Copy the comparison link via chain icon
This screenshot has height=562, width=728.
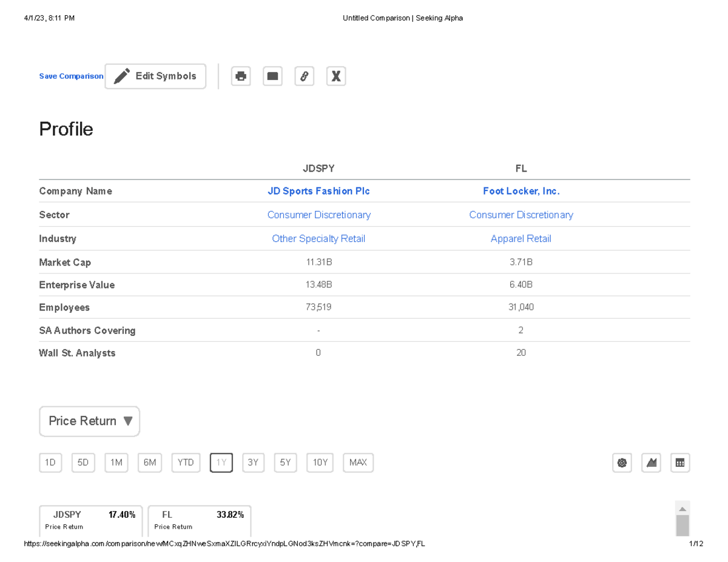[x=304, y=76]
